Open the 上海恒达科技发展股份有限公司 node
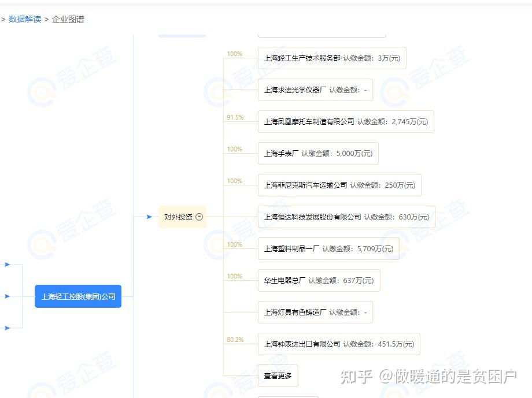Screen dimensions: 532x398 pyautogui.click(x=346, y=217)
